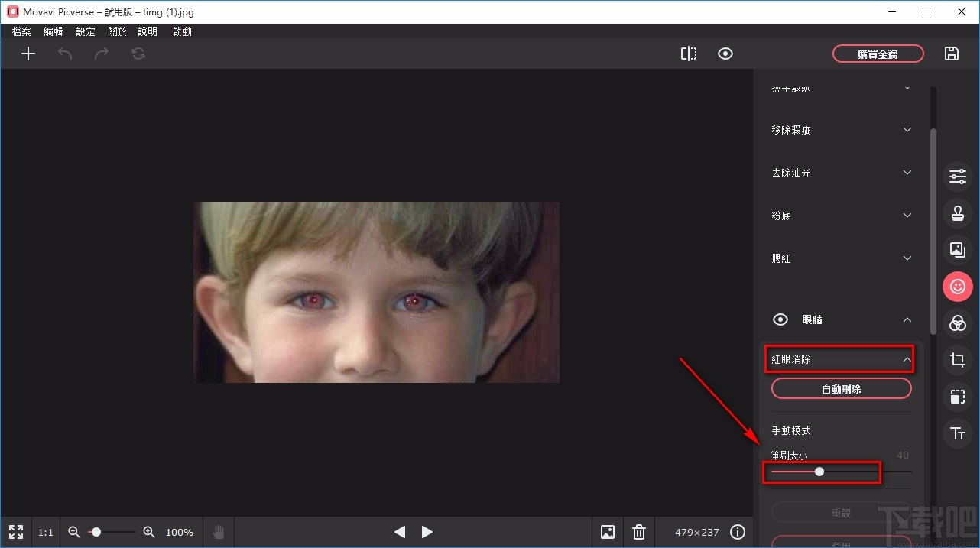980x548 pixels.
Task: Zoom in with plus magnifier
Action: pos(149,532)
